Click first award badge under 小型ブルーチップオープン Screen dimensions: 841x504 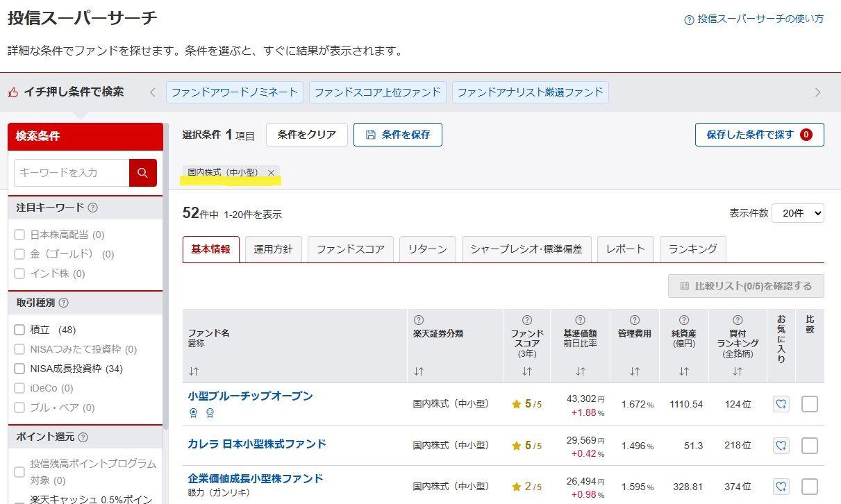pyautogui.click(x=194, y=413)
